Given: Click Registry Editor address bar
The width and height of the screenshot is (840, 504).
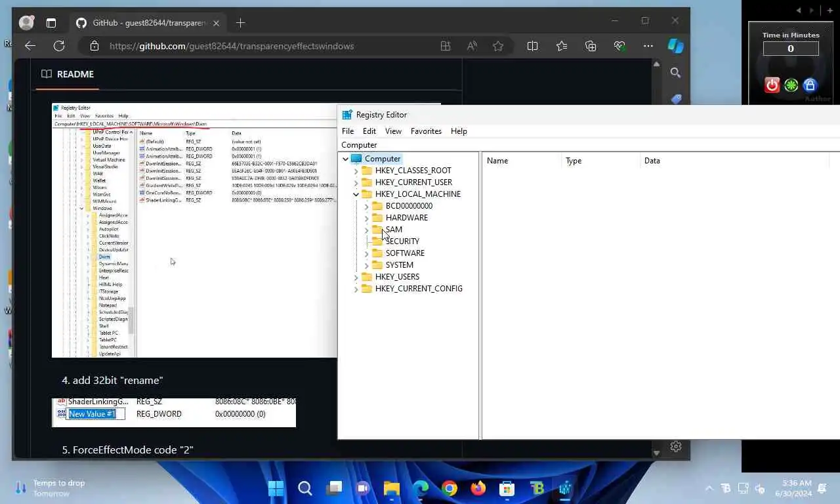Looking at the screenshot, I should pos(589,145).
